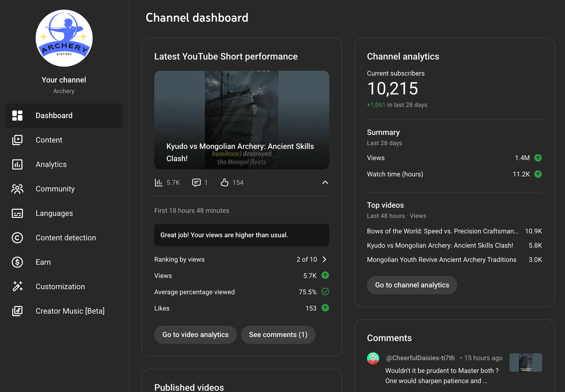Go to Creator Music [Beta] section

tap(70, 311)
